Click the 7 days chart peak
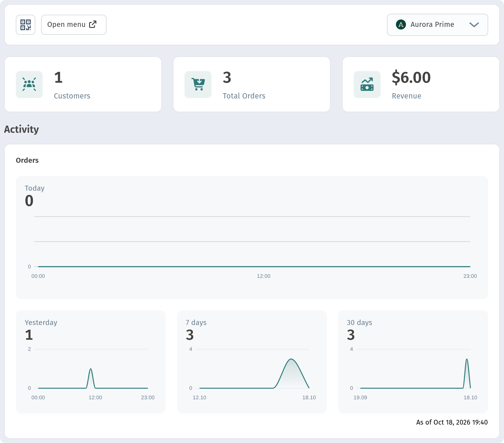Image resolution: width=504 pixels, height=443 pixels. (x=291, y=360)
